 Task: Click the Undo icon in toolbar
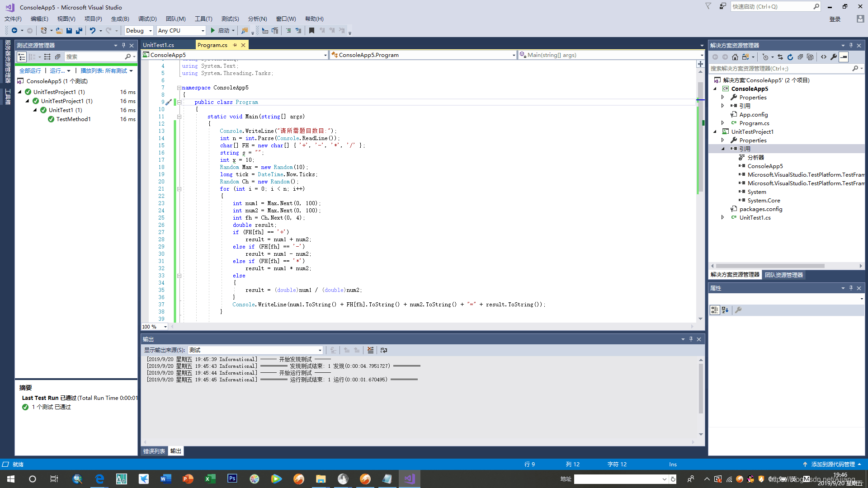[92, 31]
